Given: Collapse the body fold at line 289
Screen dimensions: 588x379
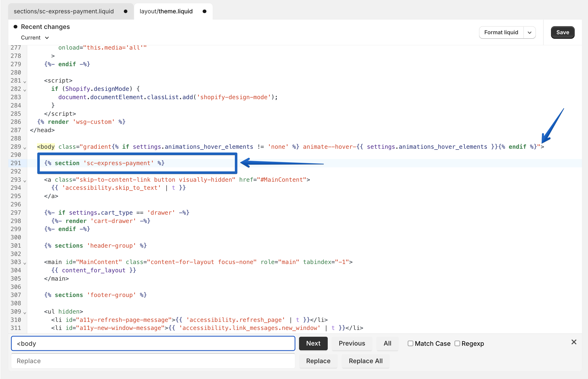Looking at the screenshot, I should (x=25, y=148).
